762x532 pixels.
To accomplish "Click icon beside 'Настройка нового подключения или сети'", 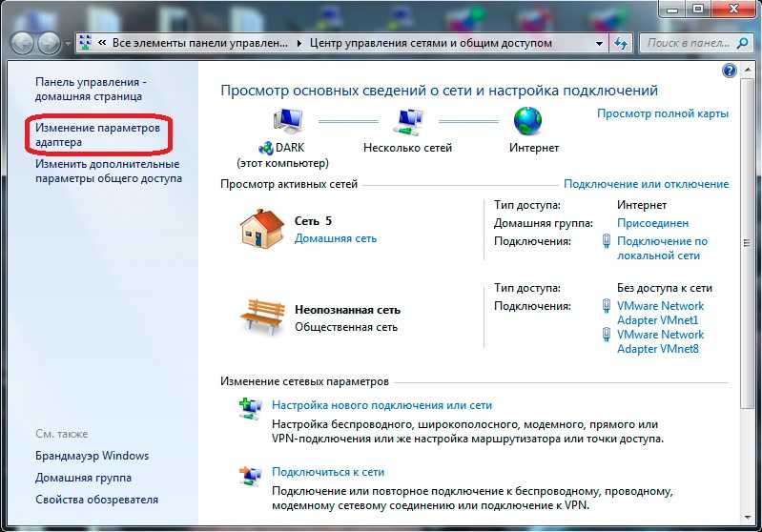I will (250, 409).
